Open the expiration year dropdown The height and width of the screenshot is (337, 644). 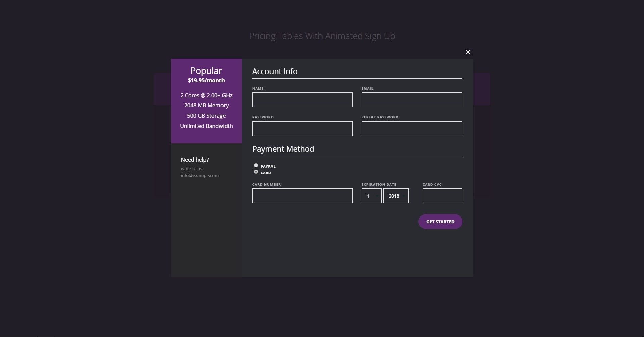(x=396, y=196)
